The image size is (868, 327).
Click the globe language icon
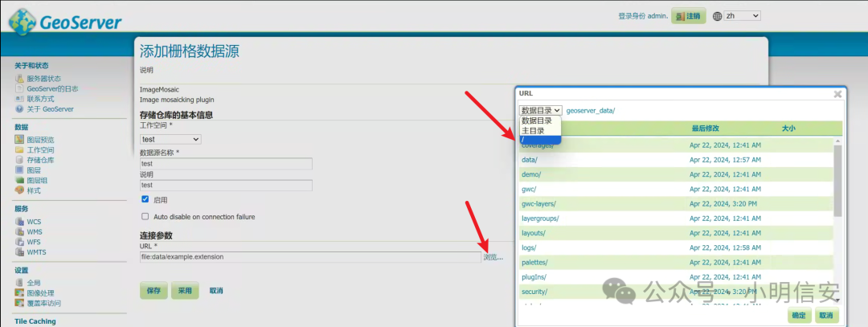point(717,16)
